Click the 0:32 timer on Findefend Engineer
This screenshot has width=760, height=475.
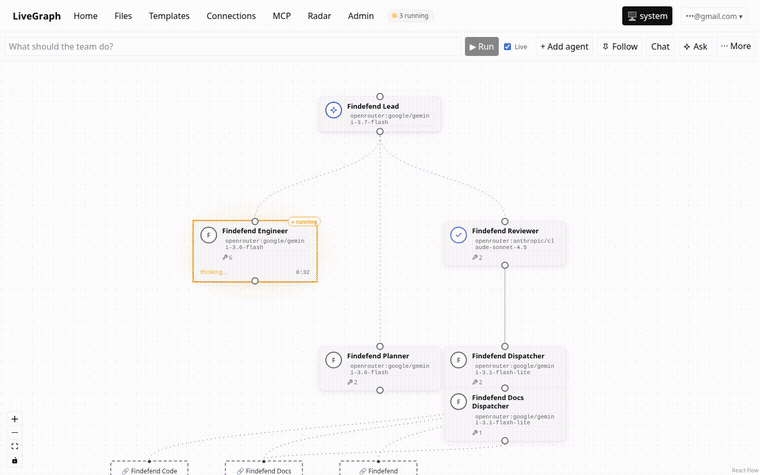click(x=302, y=272)
